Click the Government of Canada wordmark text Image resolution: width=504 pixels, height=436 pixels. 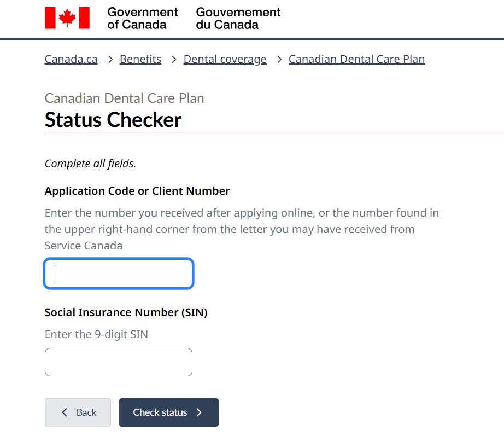pos(142,19)
